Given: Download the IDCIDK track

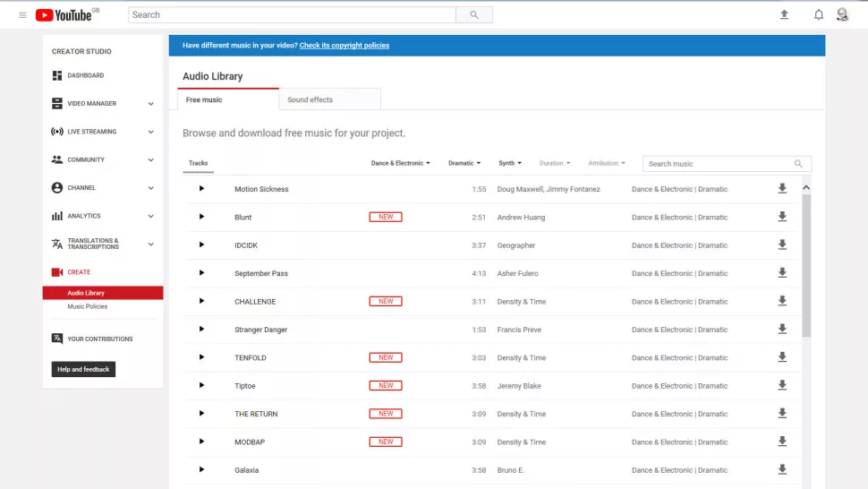Looking at the screenshot, I should click(x=782, y=244).
